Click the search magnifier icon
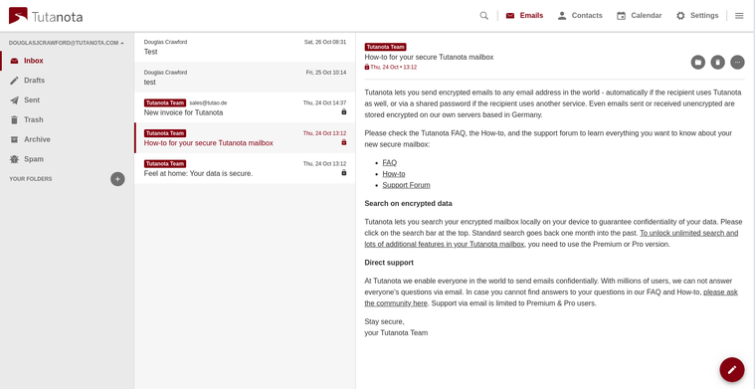Image resolution: width=755 pixels, height=389 pixels. [x=484, y=15]
